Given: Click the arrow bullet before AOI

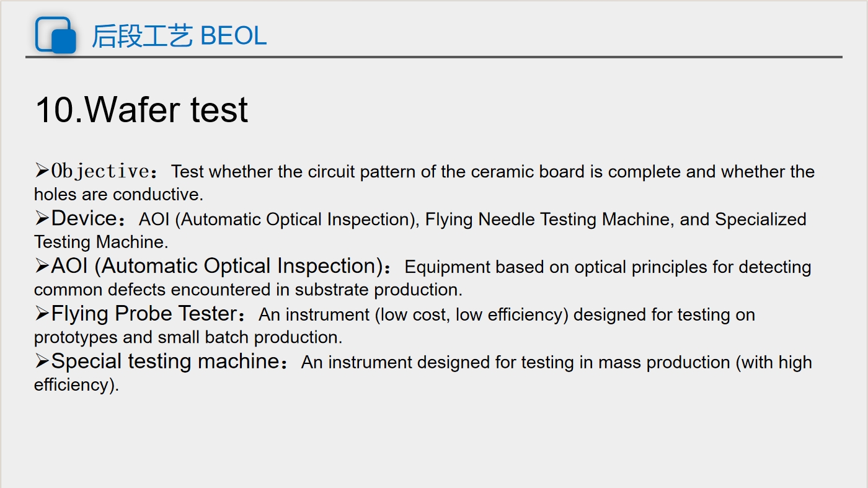Looking at the screenshot, I should point(42,266).
